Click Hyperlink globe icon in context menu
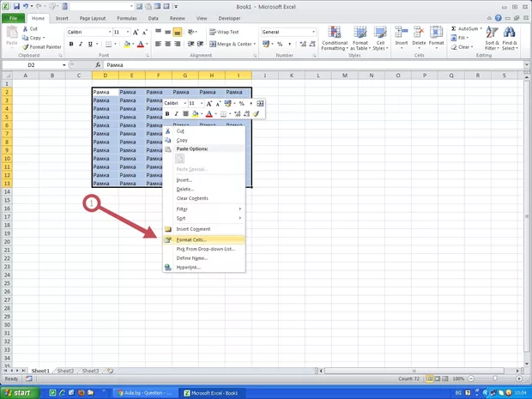This screenshot has height=399, width=532. 168,267
